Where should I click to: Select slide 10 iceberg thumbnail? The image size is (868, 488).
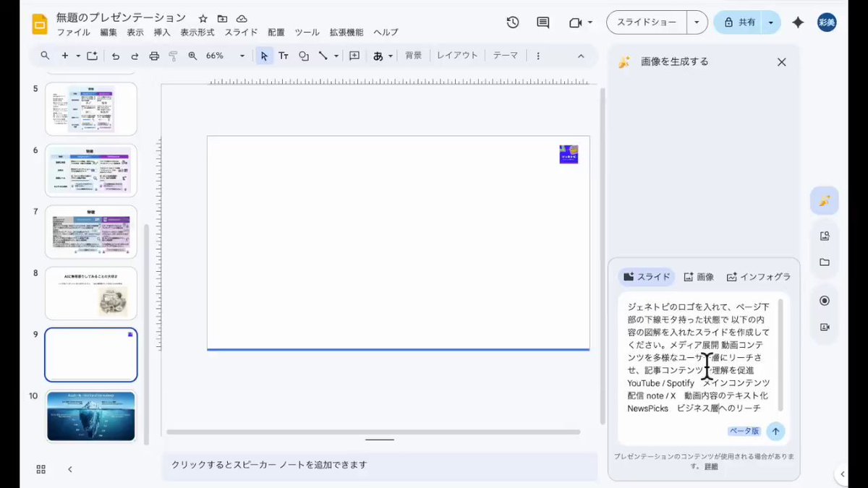point(91,416)
